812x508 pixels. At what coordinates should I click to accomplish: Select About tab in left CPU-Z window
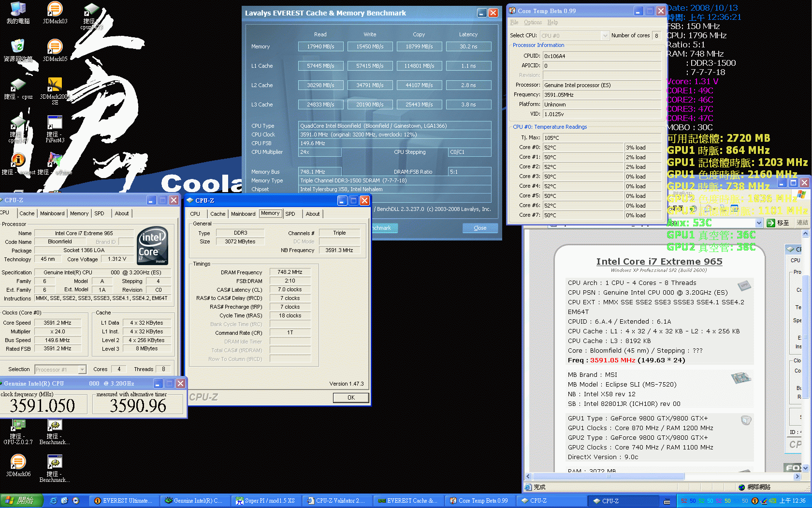(122, 213)
